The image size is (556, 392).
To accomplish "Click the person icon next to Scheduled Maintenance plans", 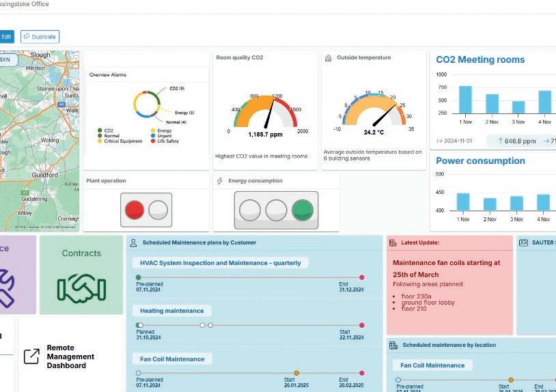I will click(x=133, y=243).
